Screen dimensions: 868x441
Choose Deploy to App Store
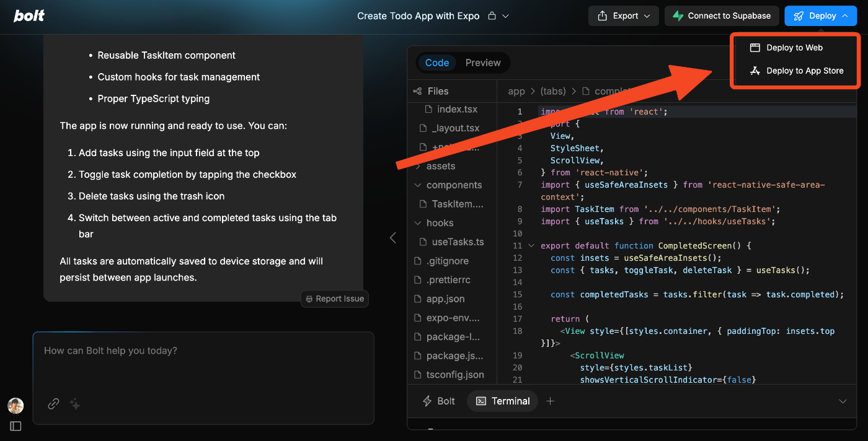[x=797, y=71]
